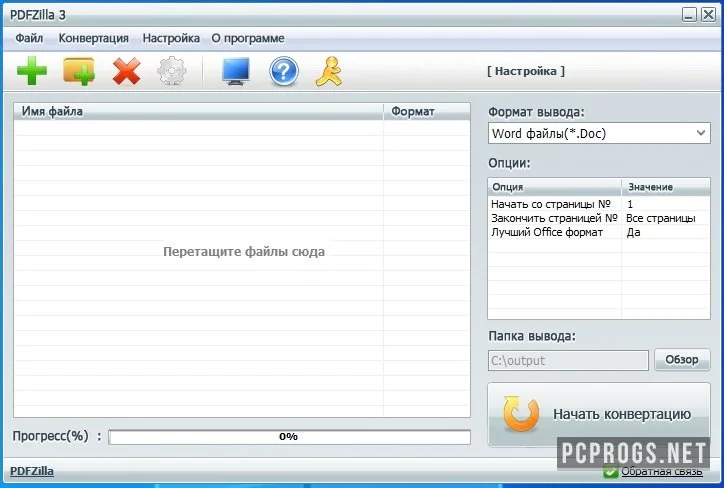Click the Обзор button

pos(682,360)
